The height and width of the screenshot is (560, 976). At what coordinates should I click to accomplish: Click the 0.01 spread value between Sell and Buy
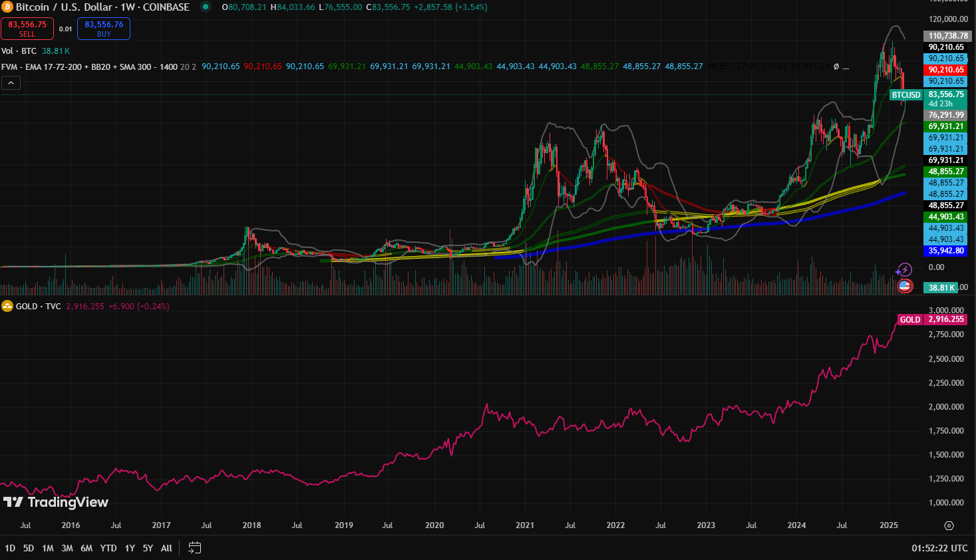[65, 29]
